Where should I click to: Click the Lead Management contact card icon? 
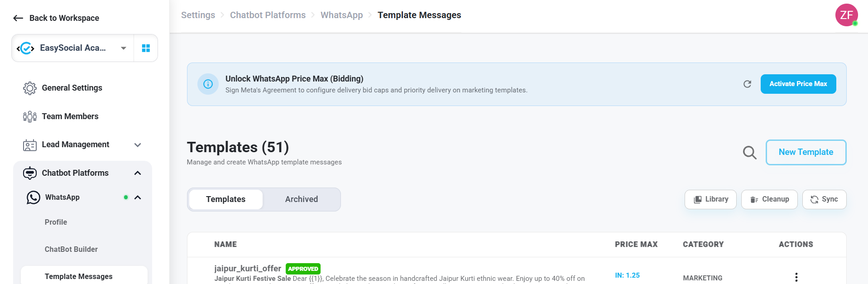coord(30,145)
